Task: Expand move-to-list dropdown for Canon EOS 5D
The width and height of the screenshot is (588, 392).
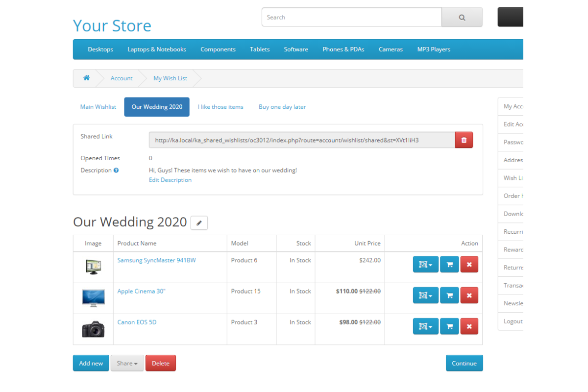Action: (x=425, y=326)
